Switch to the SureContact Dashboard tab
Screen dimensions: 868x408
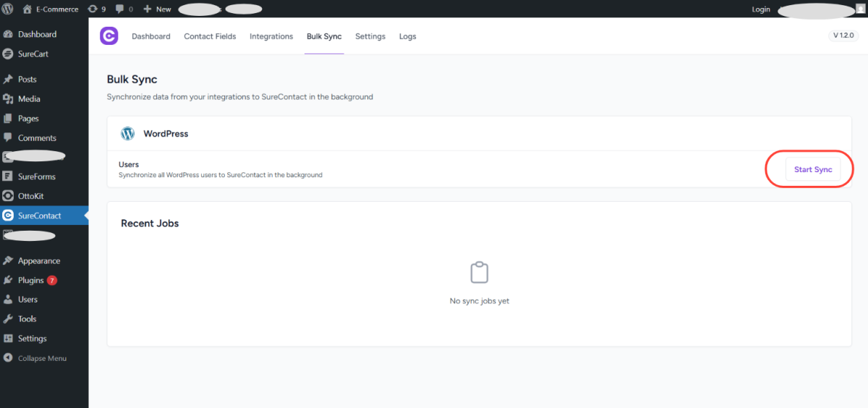click(151, 36)
